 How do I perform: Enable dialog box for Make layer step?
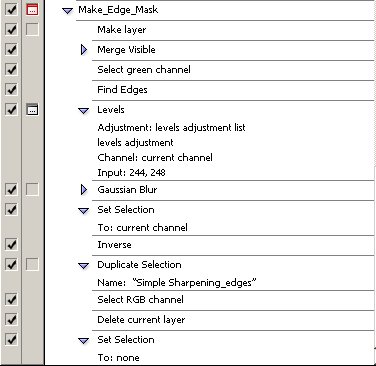point(32,30)
